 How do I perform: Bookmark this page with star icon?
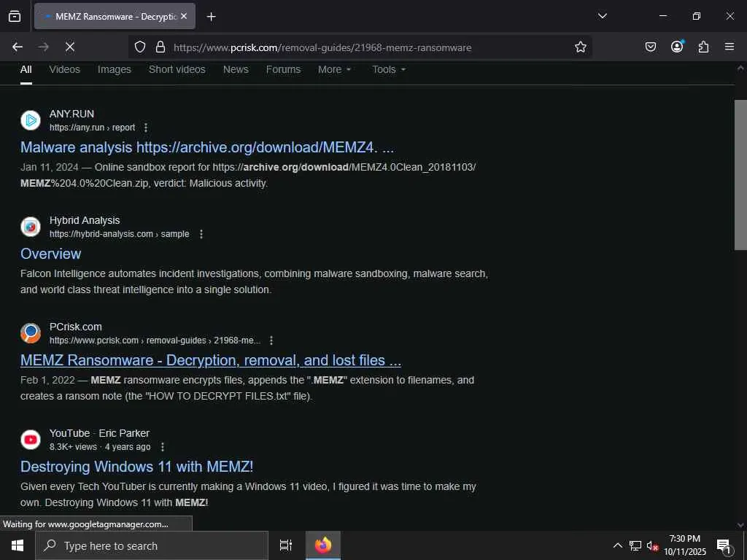click(x=580, y=47)
